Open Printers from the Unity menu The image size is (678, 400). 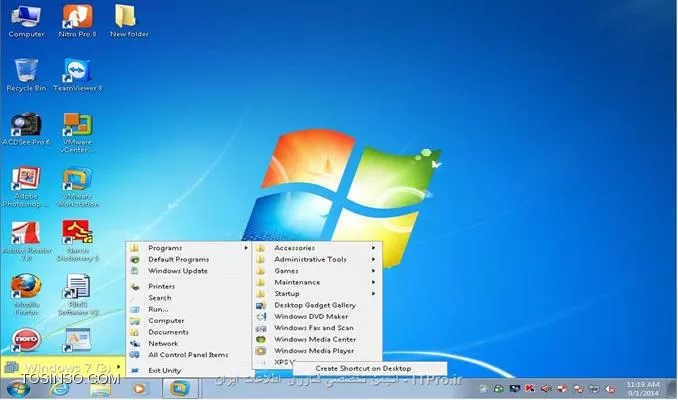tap(189, 286)
